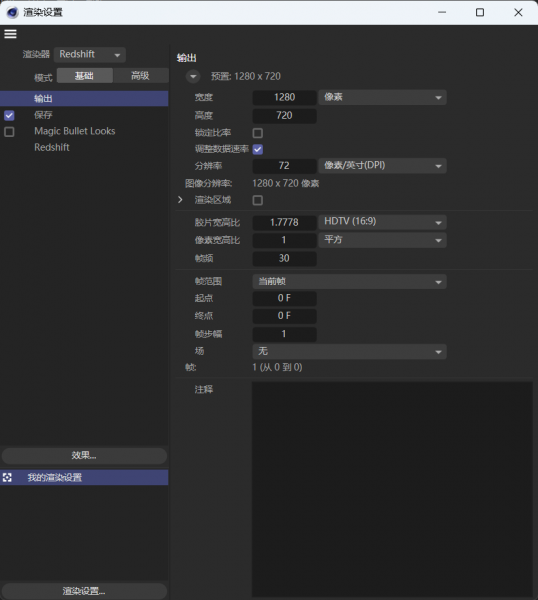The width and height of the screenshot is (538, 600).
Task: Click the render preset icon beside 我的渲染设置
Action: 7,477
